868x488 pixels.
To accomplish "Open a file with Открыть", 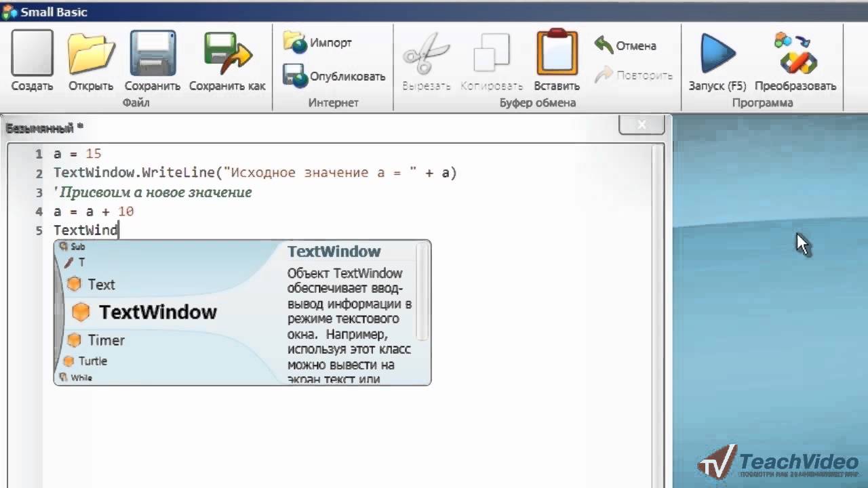I will 91,61.
